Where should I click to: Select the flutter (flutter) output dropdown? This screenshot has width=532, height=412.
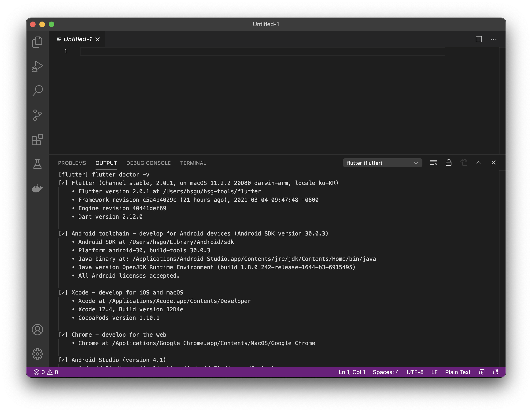(382, 163)
